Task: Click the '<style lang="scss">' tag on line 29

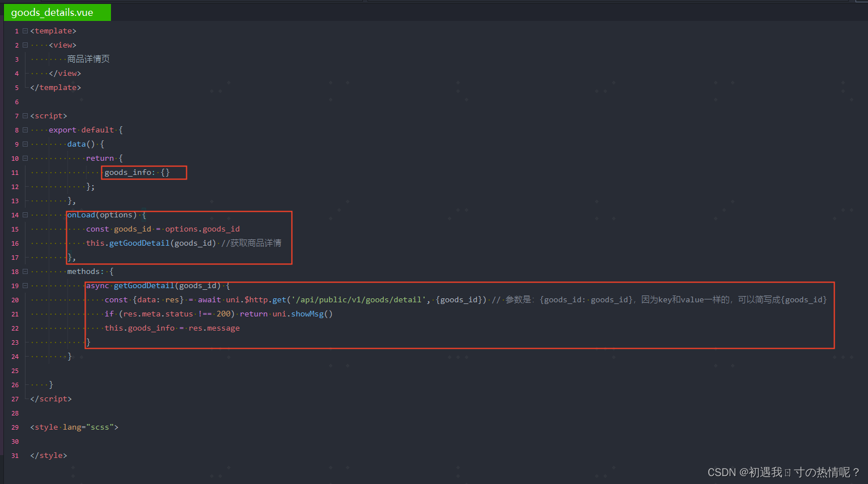Action: pos(74,427)
